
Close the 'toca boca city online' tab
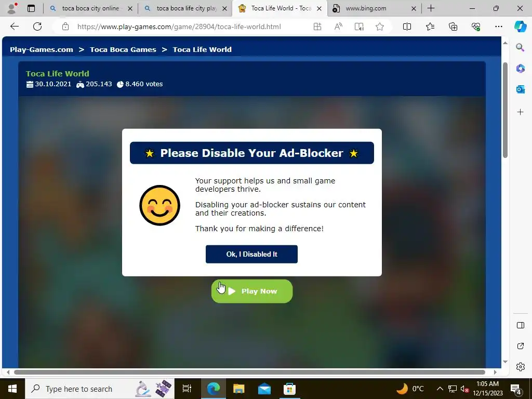coord(130,8)
